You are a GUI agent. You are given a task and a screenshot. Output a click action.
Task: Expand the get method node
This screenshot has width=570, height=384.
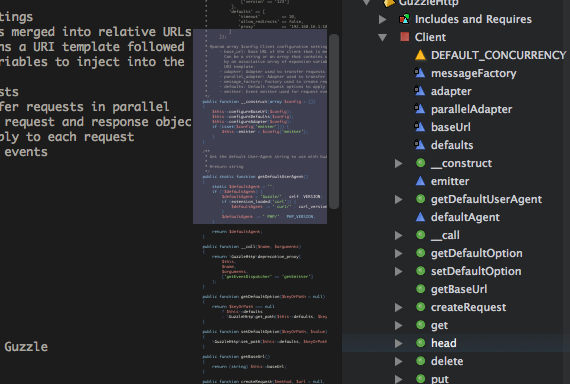(x=399, y=325)
